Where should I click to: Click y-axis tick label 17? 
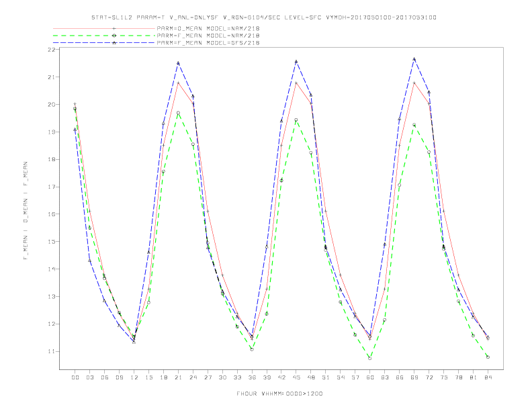coord(51,187)
